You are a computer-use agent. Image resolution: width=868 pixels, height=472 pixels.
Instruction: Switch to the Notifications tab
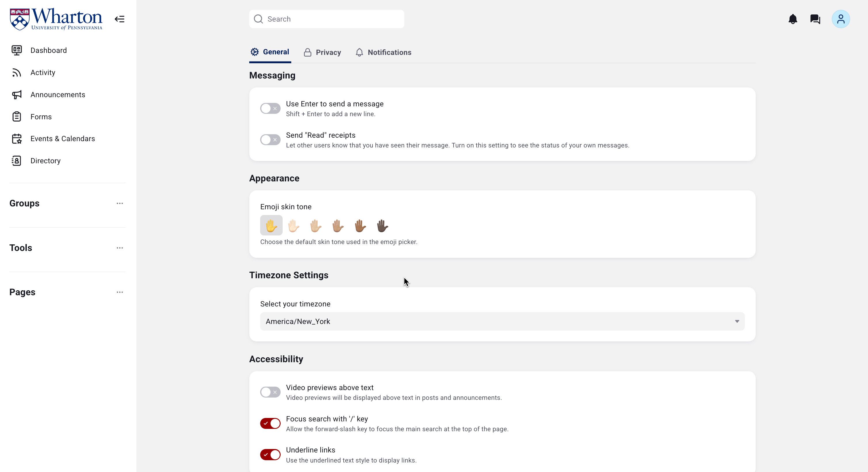pos(383,53)
